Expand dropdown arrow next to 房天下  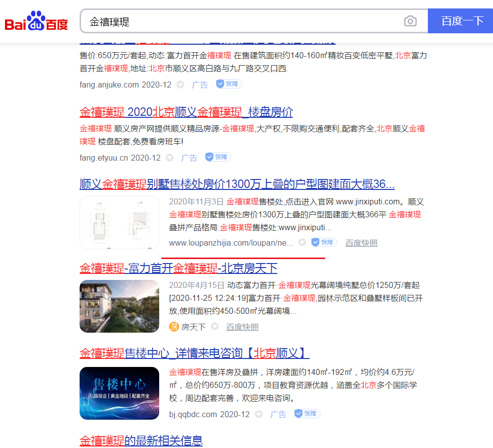[x=215, y=326]
